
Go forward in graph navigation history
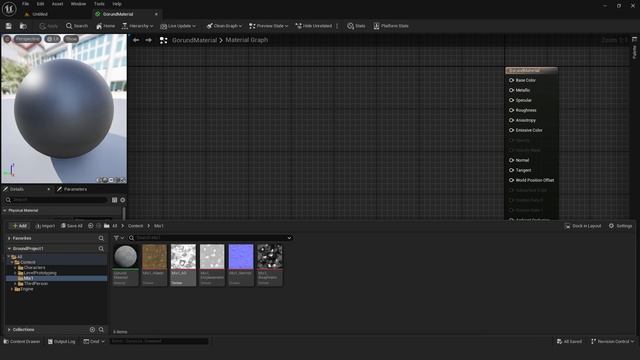(x=149, y=40)
